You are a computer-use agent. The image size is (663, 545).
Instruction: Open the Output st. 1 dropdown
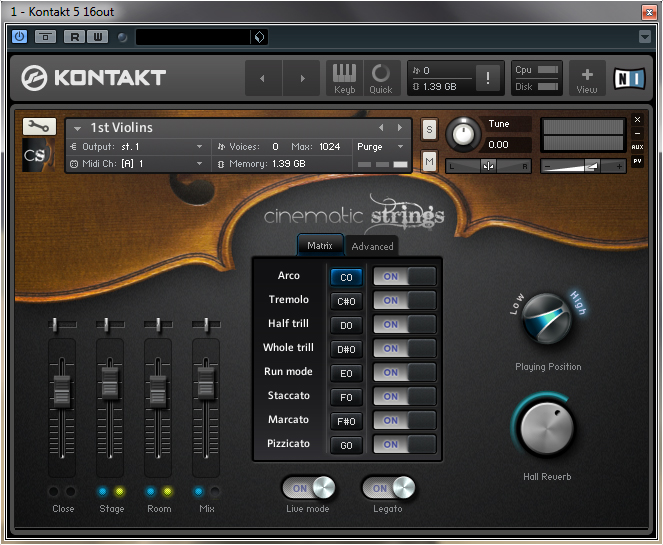tap(137, 147)
